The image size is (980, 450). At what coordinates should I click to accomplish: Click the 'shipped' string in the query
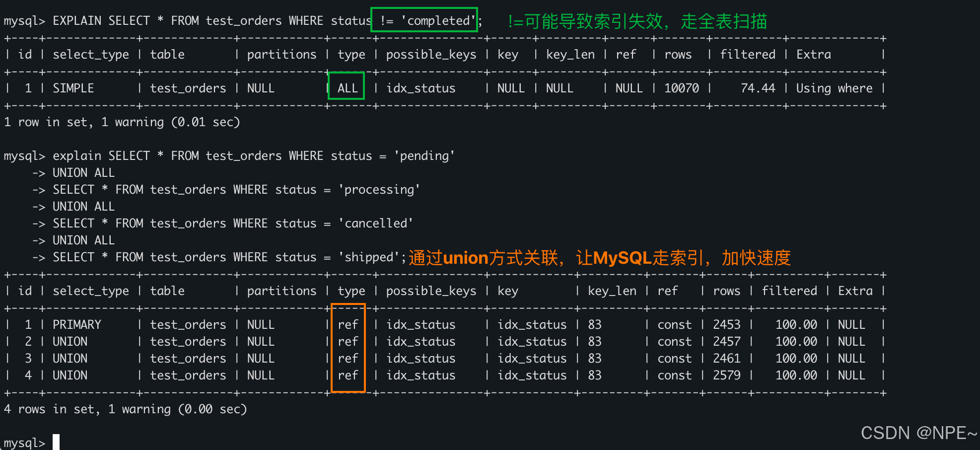point(369,257)
